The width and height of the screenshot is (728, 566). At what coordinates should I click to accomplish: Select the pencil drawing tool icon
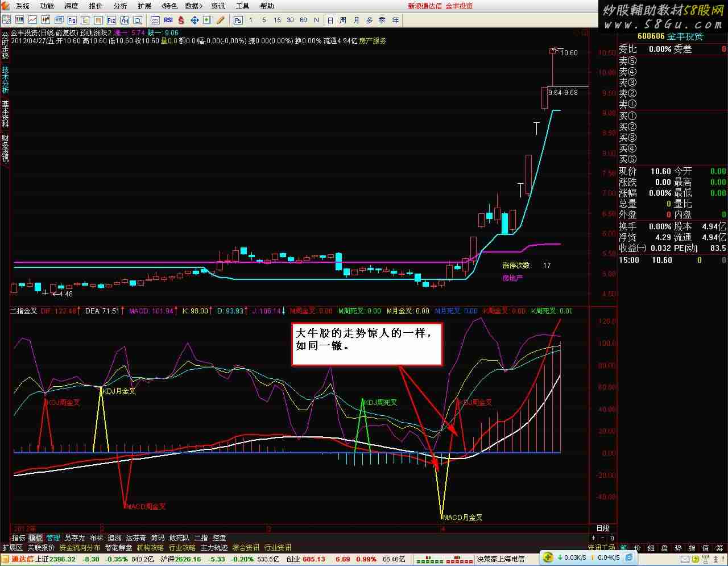tap(220, 20)
